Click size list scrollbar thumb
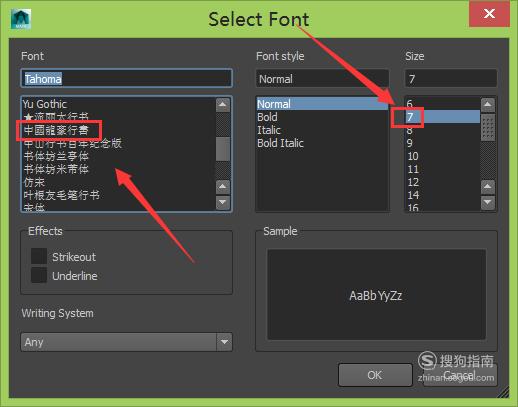 pos(488,127)
